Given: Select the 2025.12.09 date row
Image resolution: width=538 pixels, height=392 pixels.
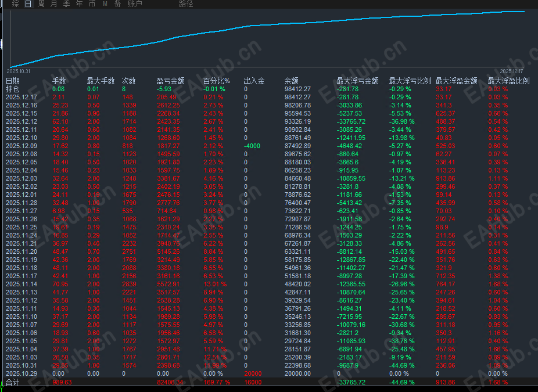Looking at the screenshot, I should click(x=21, y=146).
